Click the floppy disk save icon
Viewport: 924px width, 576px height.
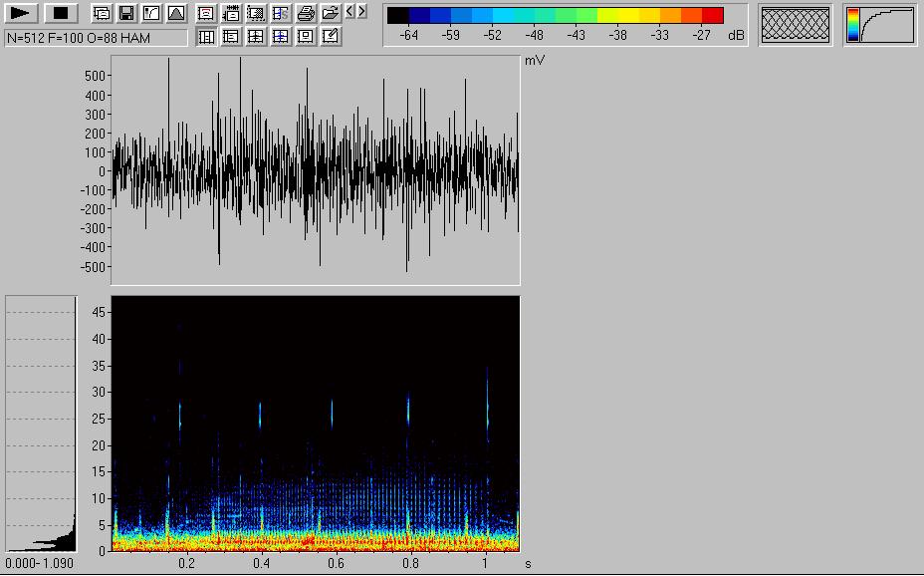[126, 14]
